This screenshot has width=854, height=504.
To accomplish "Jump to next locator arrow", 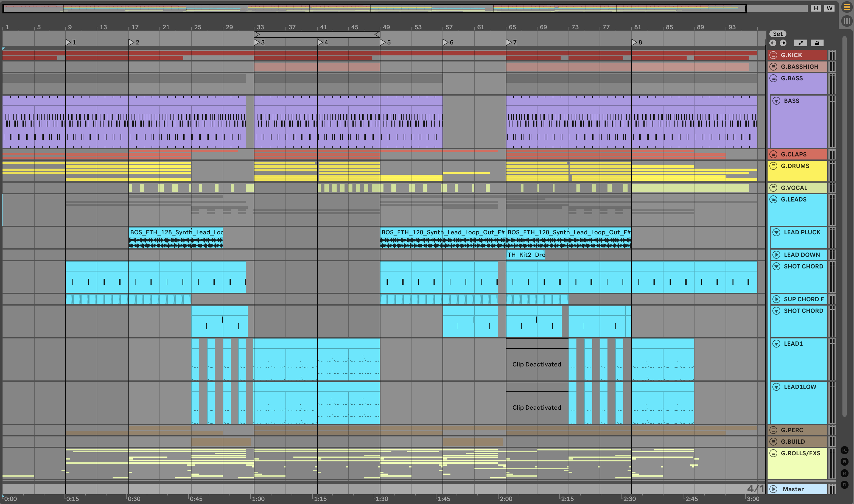I will 783,43.
